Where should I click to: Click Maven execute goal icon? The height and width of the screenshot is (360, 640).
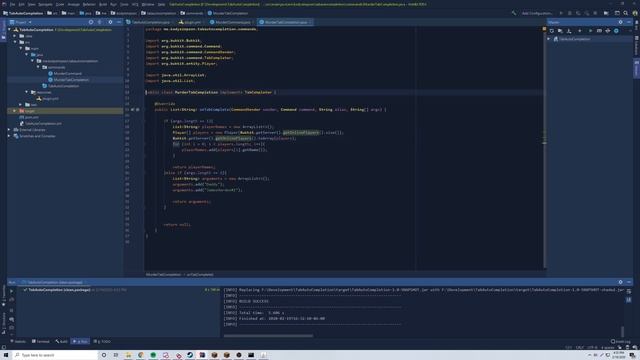tap(599, 31)
